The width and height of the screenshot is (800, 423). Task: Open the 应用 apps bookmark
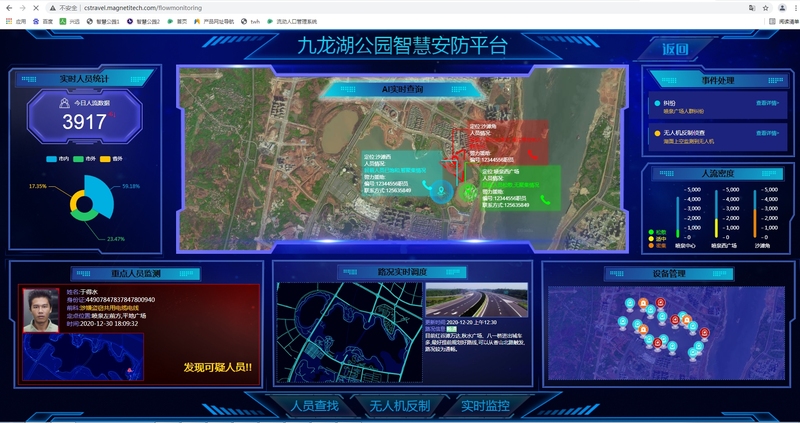pos(16,21)
